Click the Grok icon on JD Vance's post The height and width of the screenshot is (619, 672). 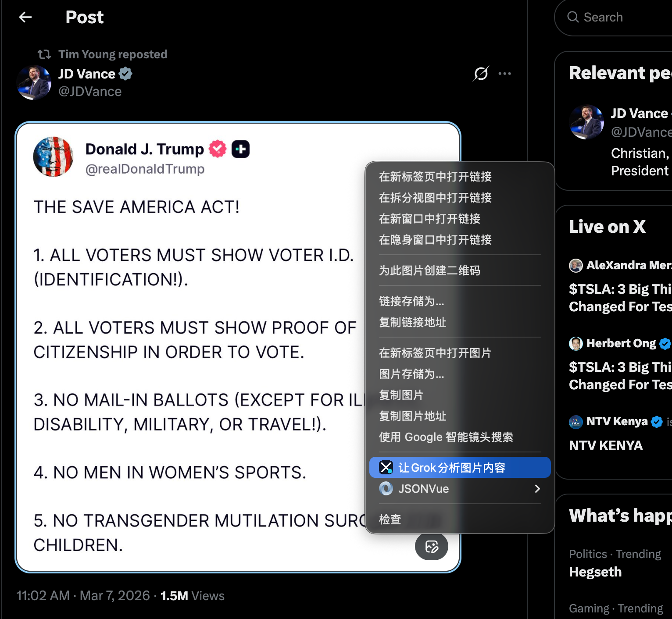pos(481,74)
